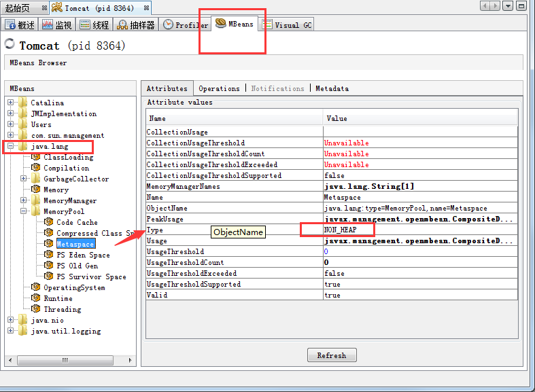Click the Code Cache bean icon
This screenshot has height=392, width=535.
(x=49, y=222)
